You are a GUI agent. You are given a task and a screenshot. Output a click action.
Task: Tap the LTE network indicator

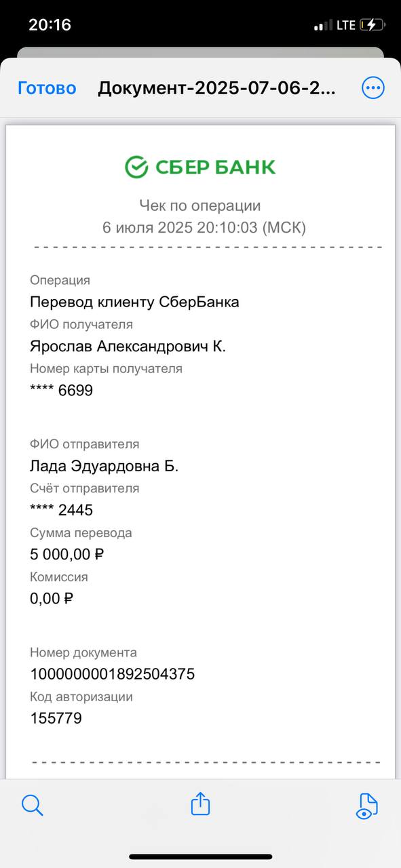(346, 25)
